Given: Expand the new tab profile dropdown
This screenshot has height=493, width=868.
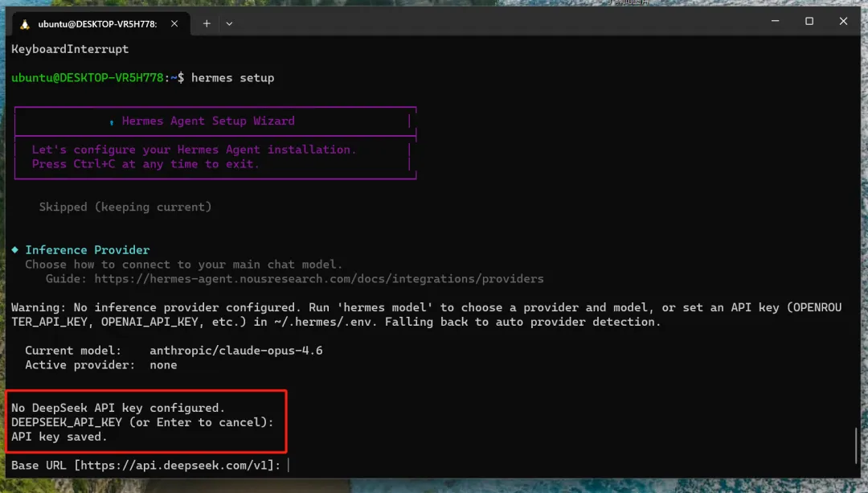Looking at the screenshot, I should click(229, 24).
